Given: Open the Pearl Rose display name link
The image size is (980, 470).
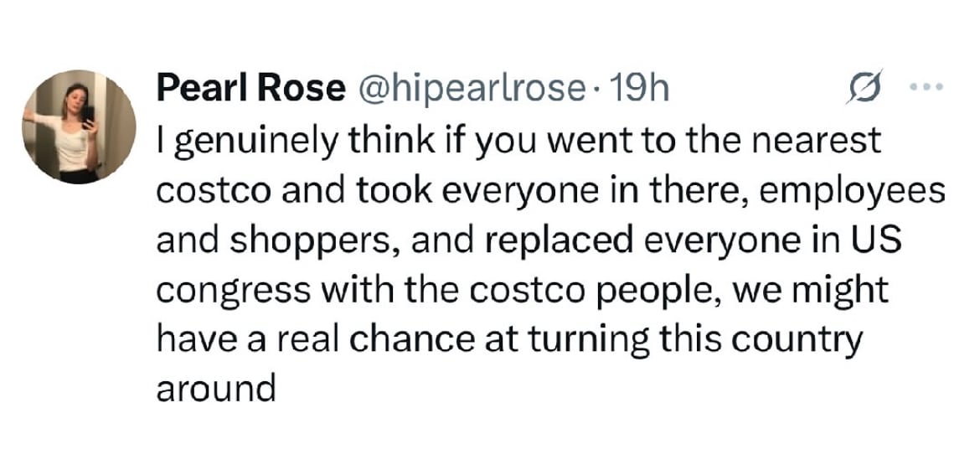Looking at the screenshot, I should [x=250, y=87].
